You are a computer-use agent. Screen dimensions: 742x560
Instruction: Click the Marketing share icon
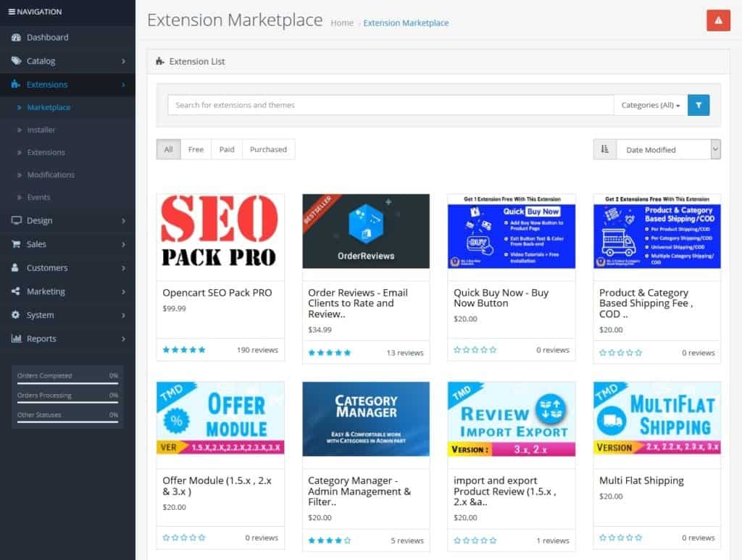tap(16, 291)
